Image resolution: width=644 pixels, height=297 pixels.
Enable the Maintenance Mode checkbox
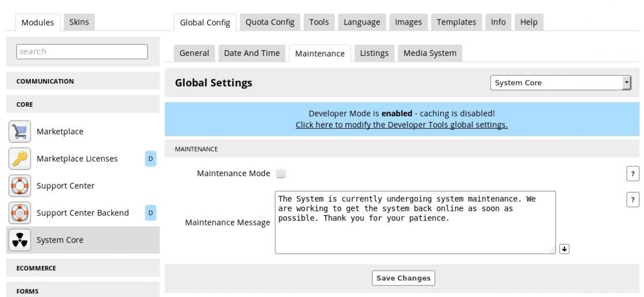(x=281, y=174)
